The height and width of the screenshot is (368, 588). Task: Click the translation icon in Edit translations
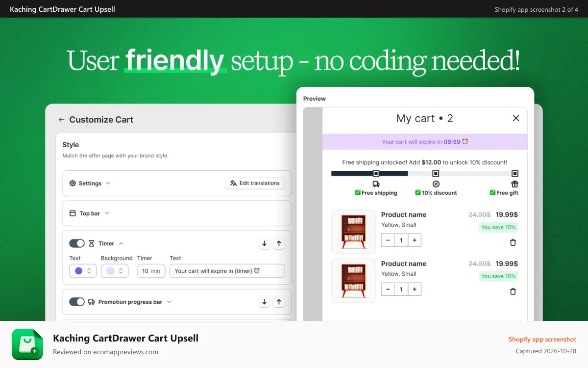point(233,183)
